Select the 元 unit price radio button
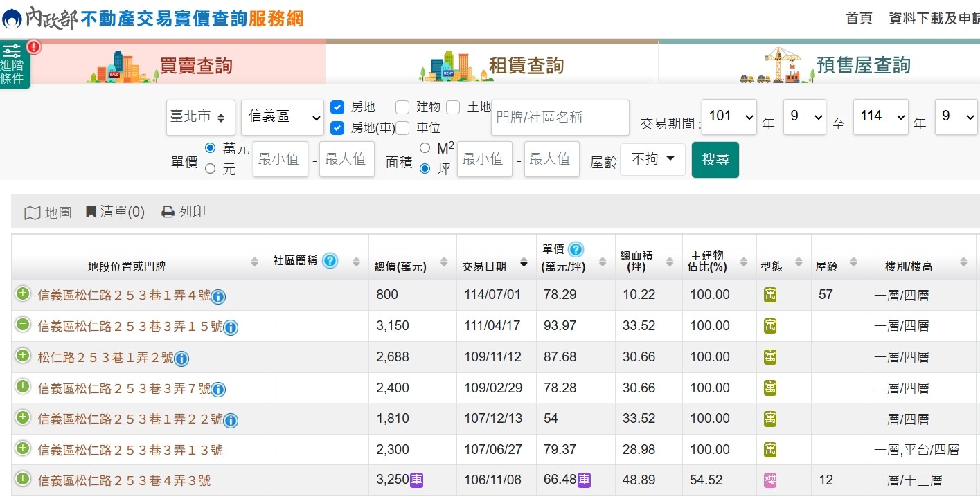Screen dimensions: 980x499 tap(211, 168)
